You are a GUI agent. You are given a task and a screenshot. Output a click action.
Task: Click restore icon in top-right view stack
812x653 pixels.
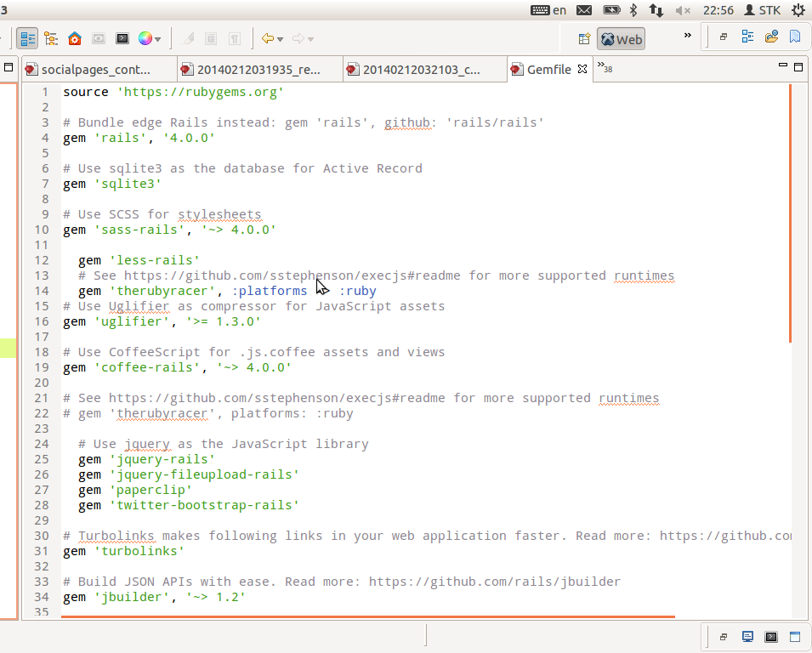pos(724,37)
